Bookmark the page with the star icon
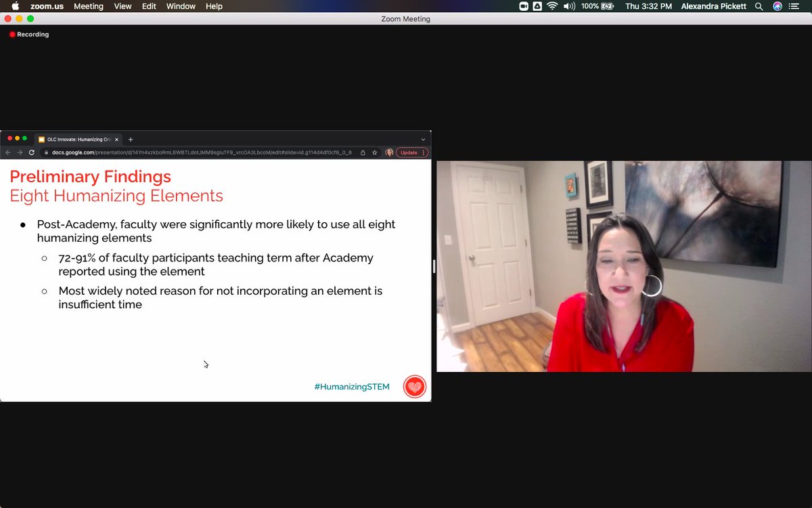Viewport: 812px width, 508px height. pyautogui.click(x=374, y=152)
